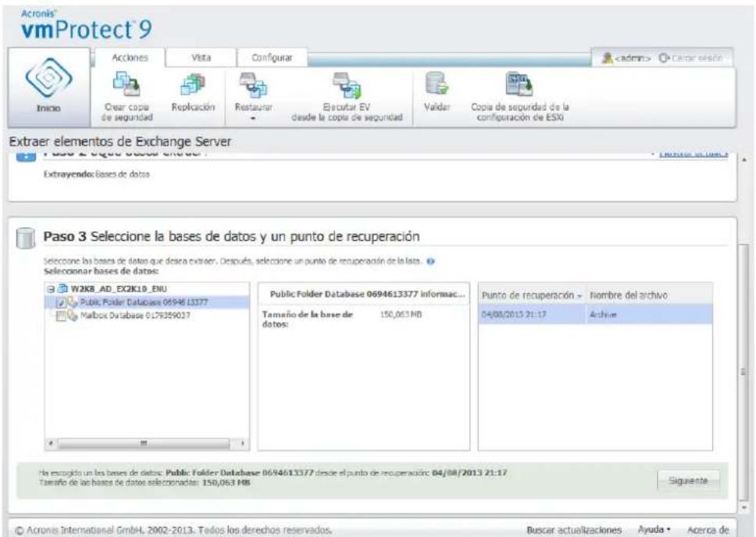
Task: Switch to the Acciones tab
Action: (x=130, y=58)
